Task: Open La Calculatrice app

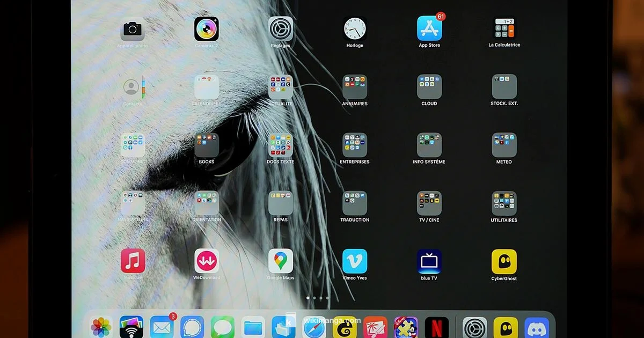Action: [504, 28]
